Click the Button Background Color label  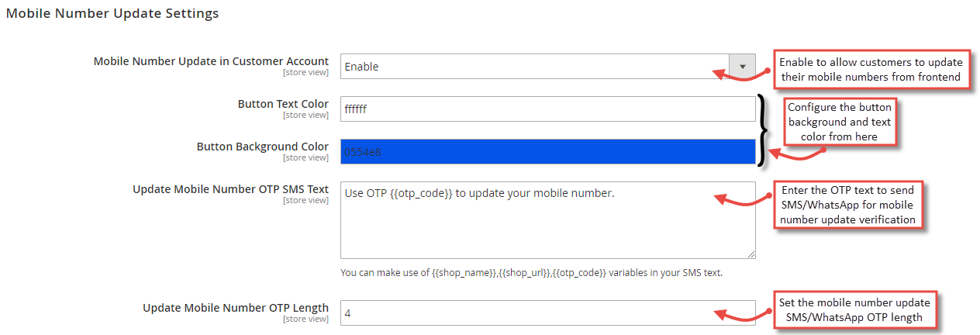(x=262, y=147)
